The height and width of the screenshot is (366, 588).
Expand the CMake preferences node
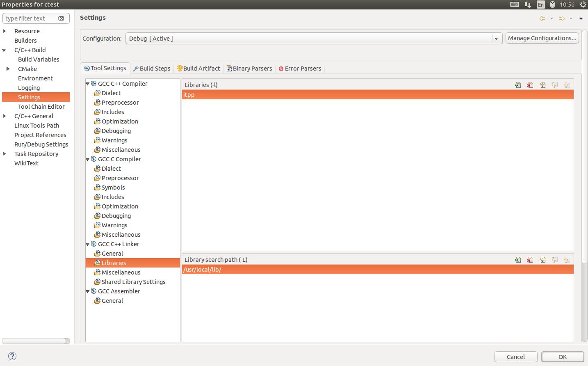tap(8, 69)
